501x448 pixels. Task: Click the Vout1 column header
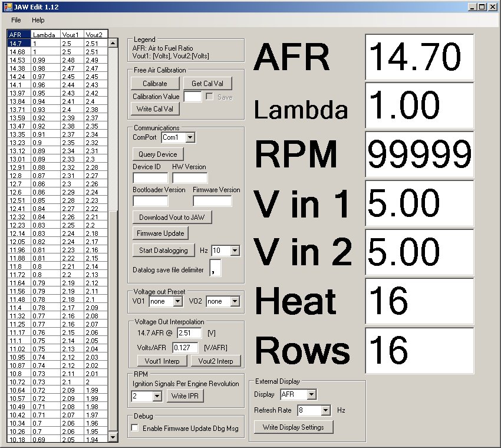click(72, 35)
